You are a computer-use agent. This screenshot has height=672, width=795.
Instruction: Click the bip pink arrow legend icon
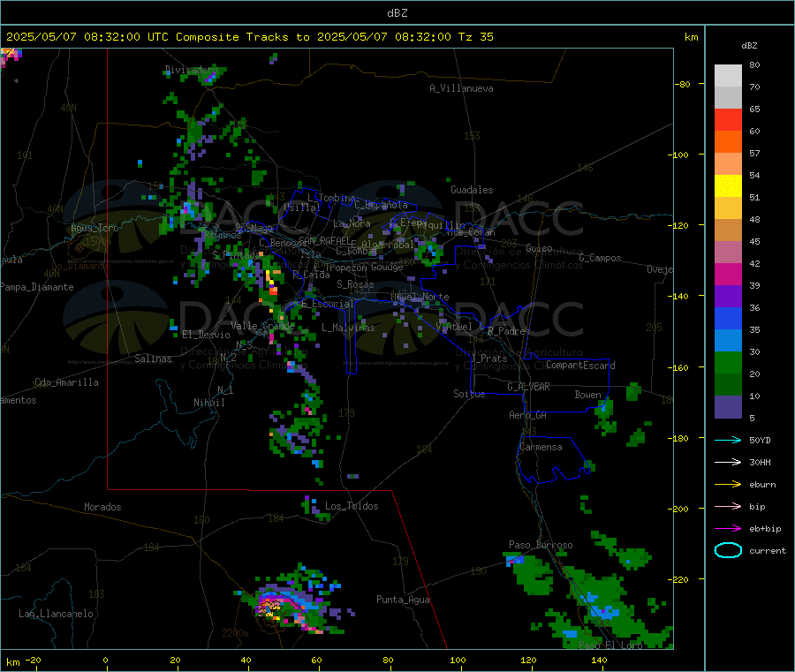[728, 506]
